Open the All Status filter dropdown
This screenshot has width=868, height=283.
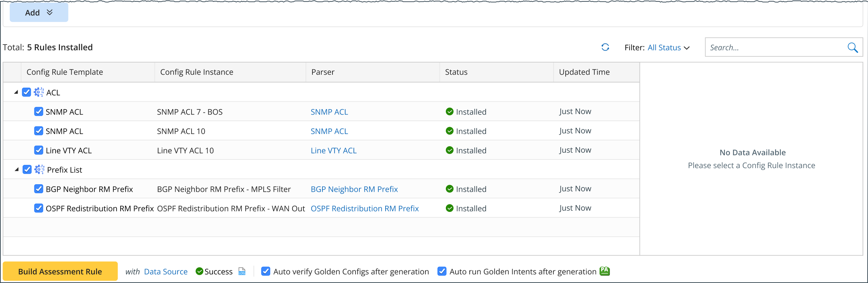[x=668, y=47]
